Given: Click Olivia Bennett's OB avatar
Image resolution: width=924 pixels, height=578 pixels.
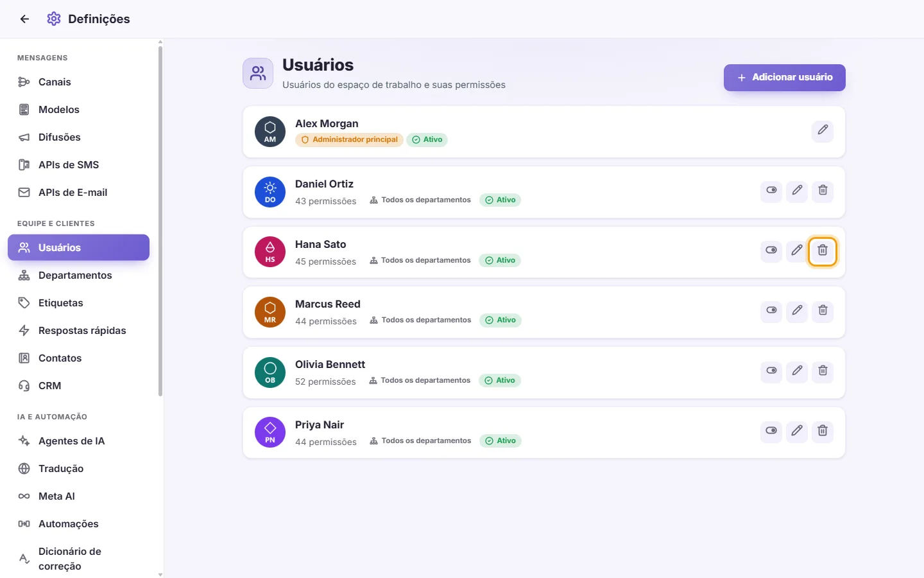Looking at the screenshot, I should [270, 372].
